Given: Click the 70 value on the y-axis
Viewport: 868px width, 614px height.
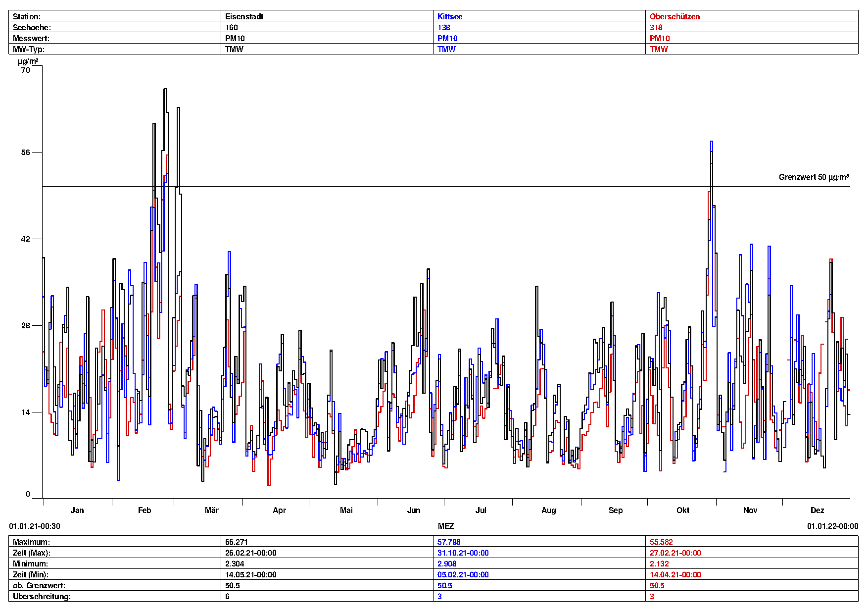Looking at the screenshot, I should coord(25,70).
